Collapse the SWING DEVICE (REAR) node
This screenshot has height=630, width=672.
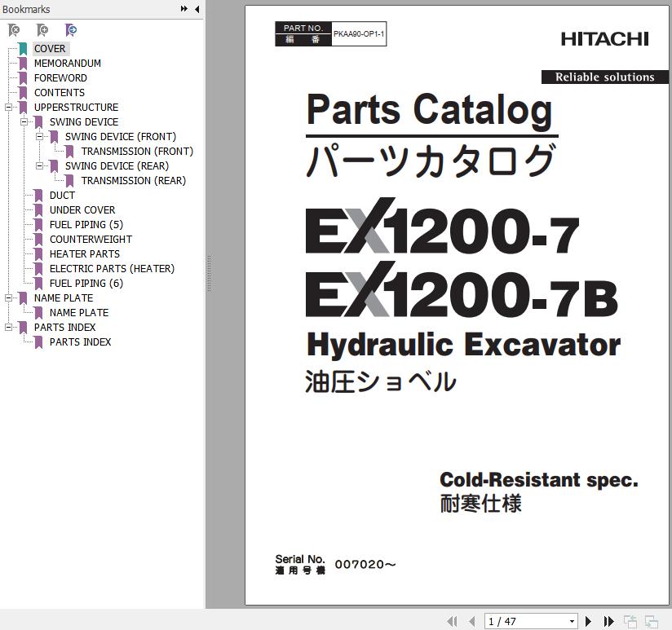39,165
